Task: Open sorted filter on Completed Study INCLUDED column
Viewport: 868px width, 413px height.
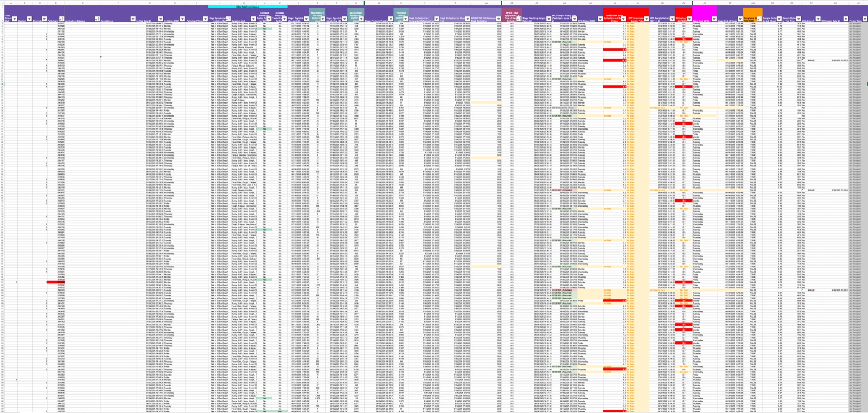Action: point(759,19)
